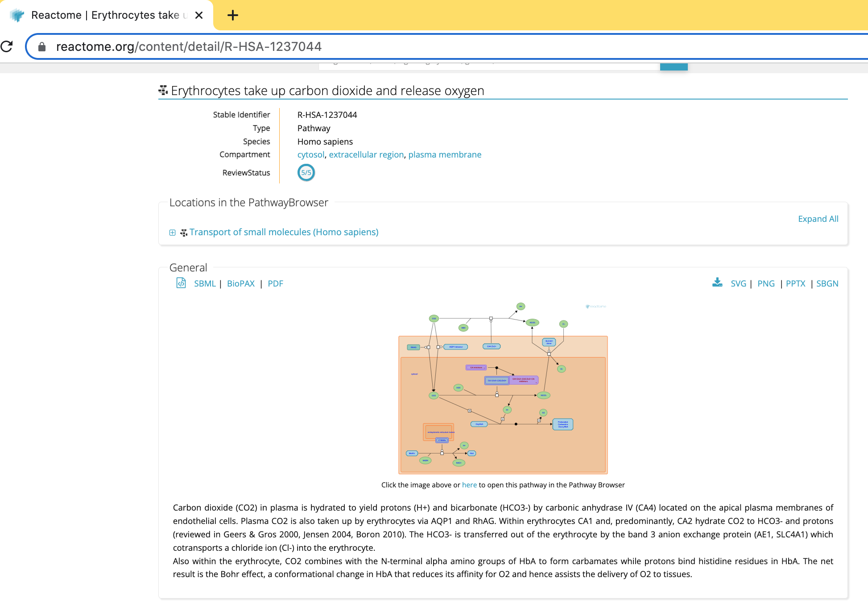Download the pathway diagram as PNG

pyautogui.click(x=765, y=283)
